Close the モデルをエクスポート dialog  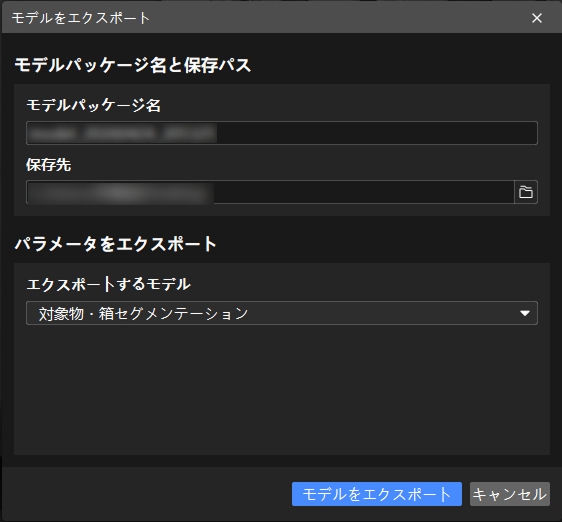pos(537,18)
